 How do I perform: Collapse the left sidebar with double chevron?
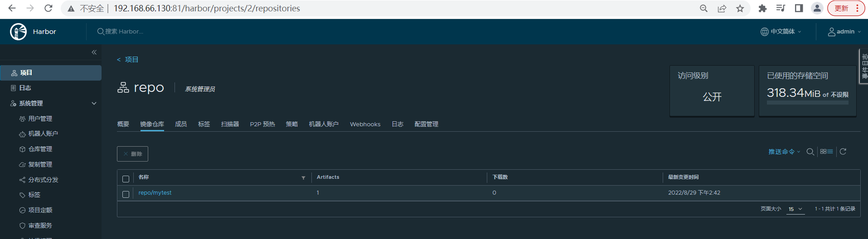[x=94, y=53]
